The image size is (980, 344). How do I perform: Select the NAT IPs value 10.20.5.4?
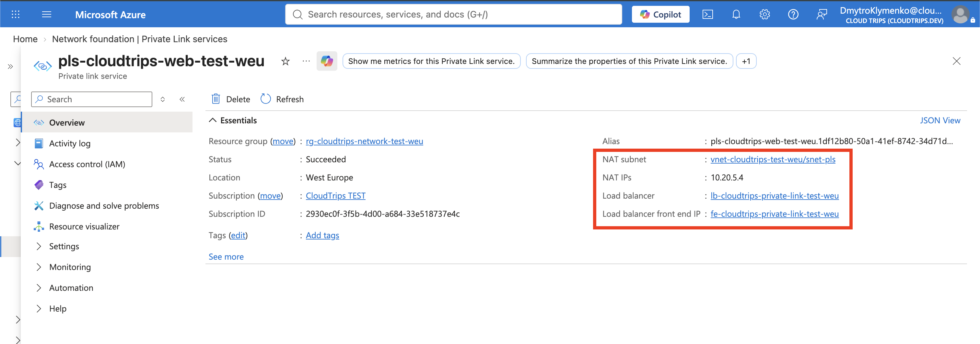pos(727,178)
